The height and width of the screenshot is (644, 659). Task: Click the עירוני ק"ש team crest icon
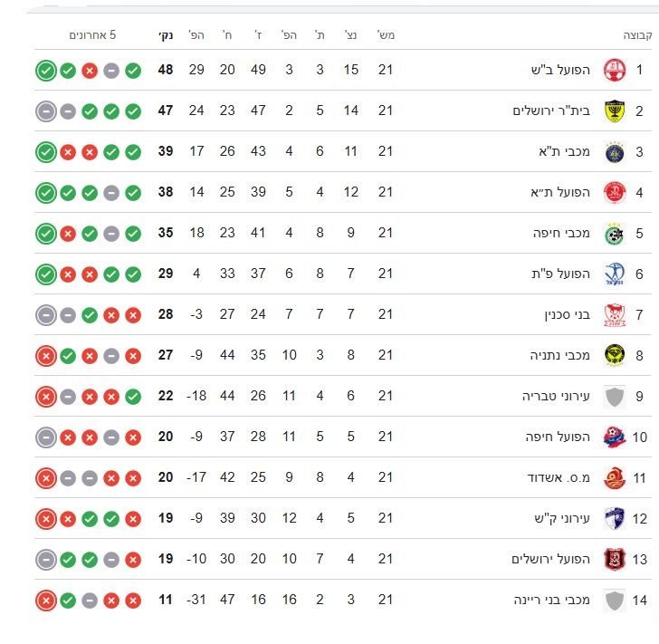[x=615, y=518]
